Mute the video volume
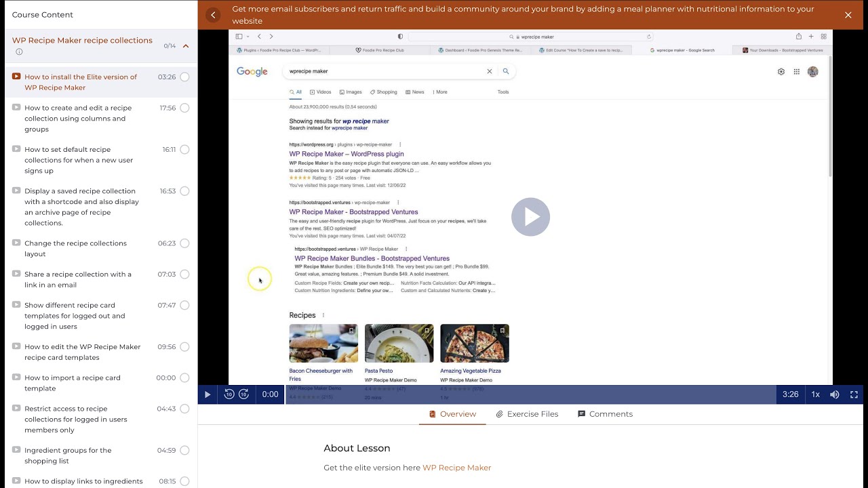868x488 pixels. [x=835, y=394]
